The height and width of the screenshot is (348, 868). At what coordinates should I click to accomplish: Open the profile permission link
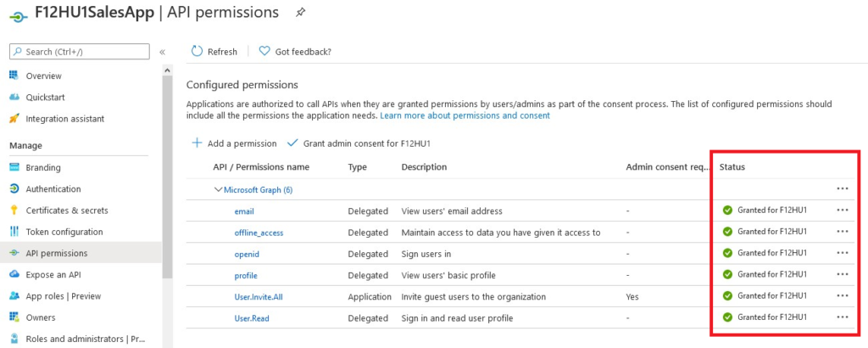coord(246,275)
